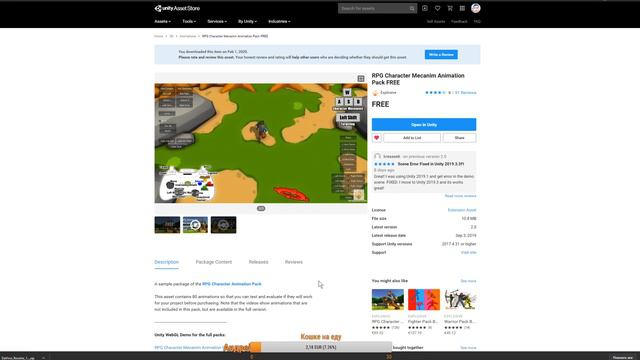Click the FAQ header link
This screenshot has width=640, height=360.
477,22
